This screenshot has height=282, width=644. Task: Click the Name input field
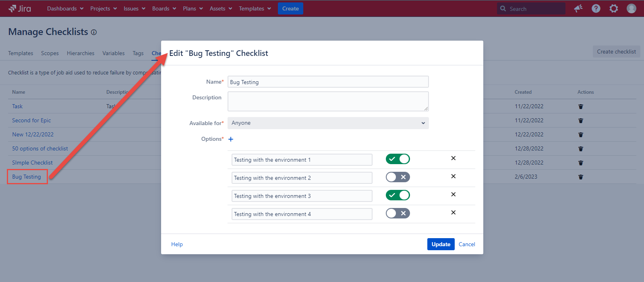point(328,82)
